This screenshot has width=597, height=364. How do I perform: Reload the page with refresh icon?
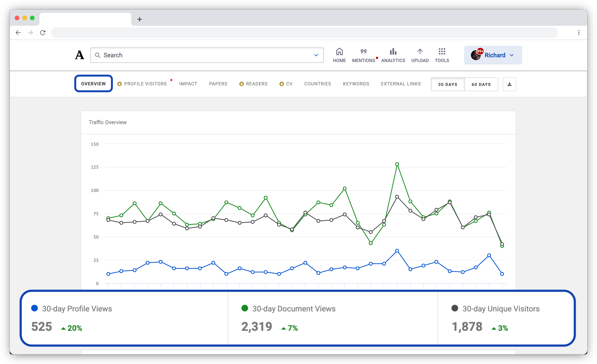pyautogui.click(x=43, y=32)
